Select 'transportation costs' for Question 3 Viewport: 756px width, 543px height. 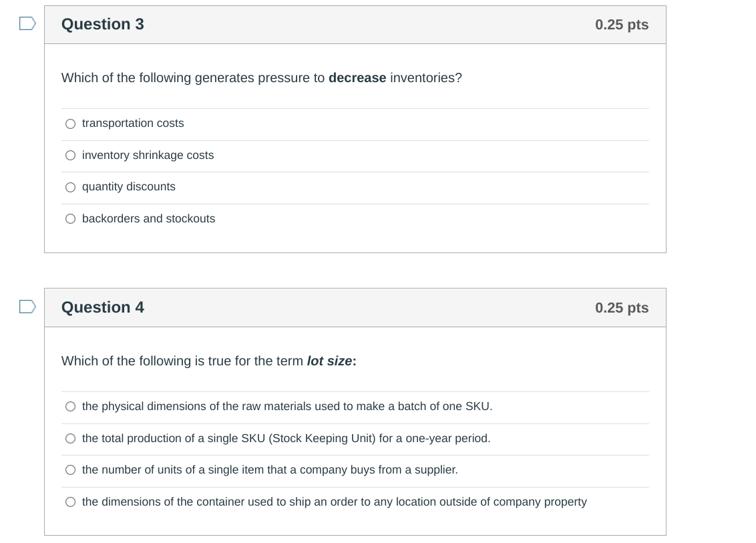[x=70, y=124]
